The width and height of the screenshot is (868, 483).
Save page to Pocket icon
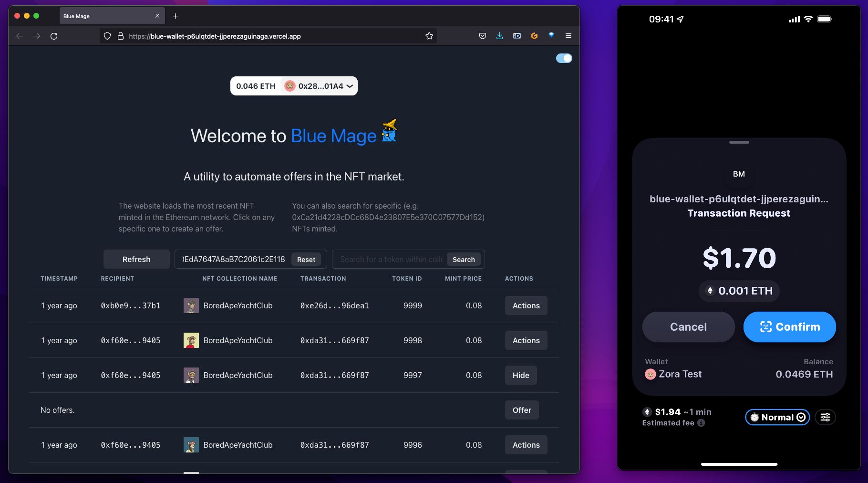click(x=483, y=36)
